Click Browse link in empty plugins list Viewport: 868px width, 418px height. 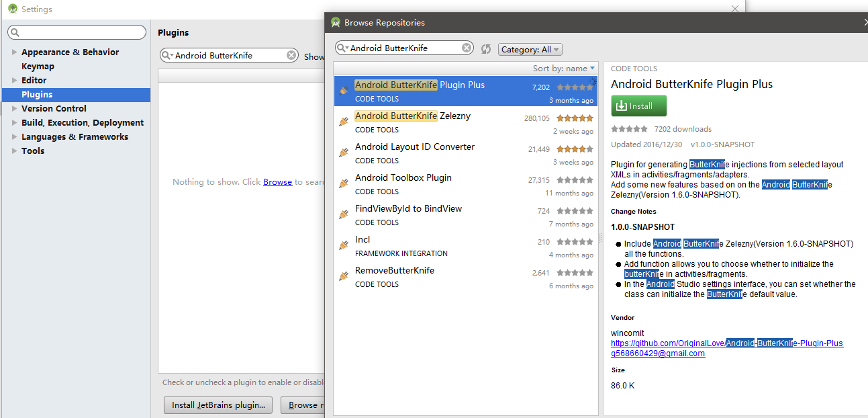(x=277, y=181)
